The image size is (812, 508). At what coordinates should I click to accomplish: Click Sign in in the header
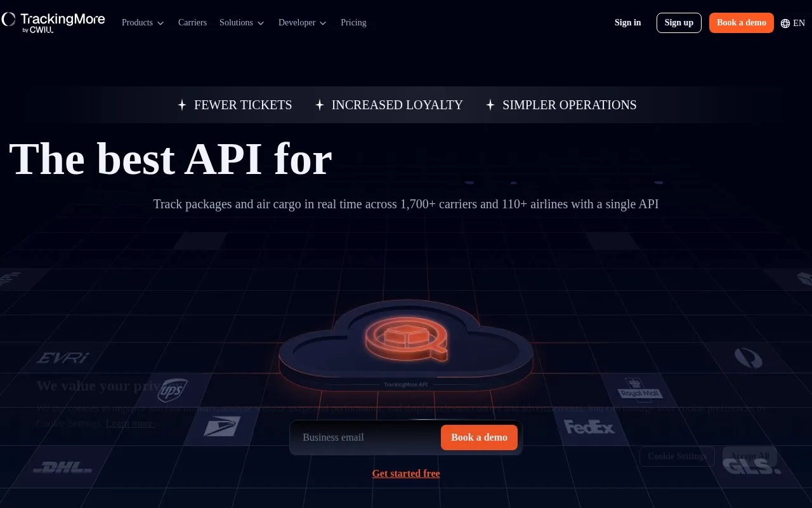[x=628, y=23]
